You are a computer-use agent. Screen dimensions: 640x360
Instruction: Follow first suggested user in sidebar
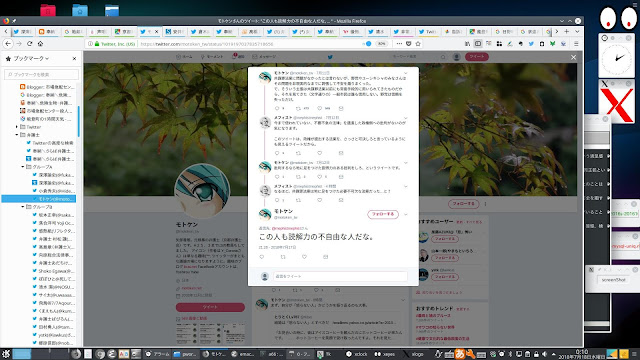click(x=444, y=239)
